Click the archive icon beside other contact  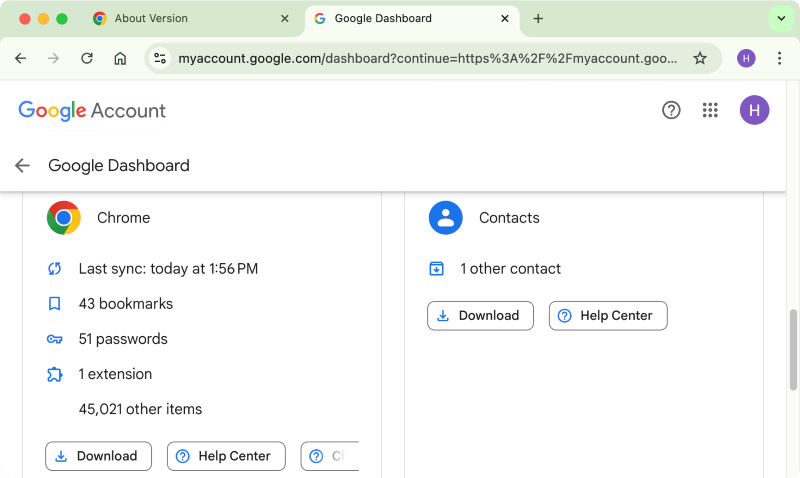coord(437,268)
